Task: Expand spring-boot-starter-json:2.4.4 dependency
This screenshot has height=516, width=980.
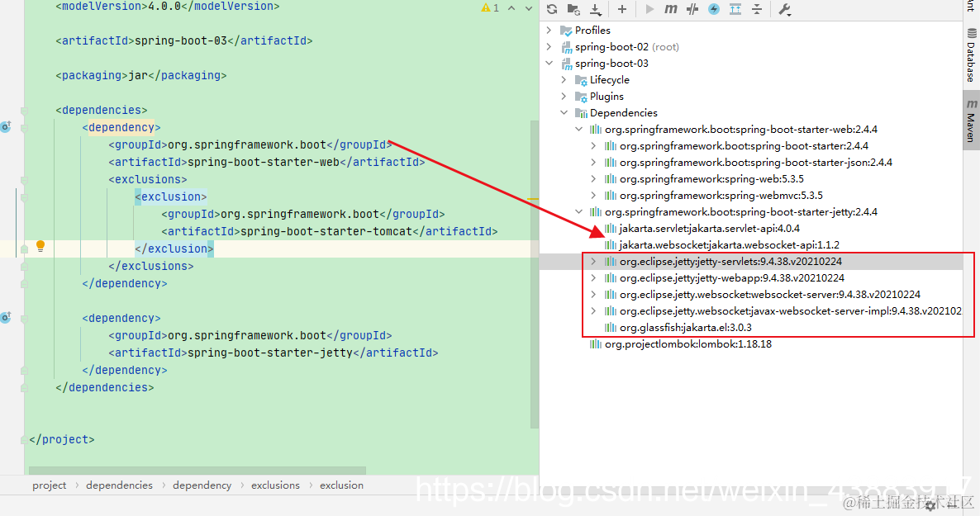Action: point(594,163)
